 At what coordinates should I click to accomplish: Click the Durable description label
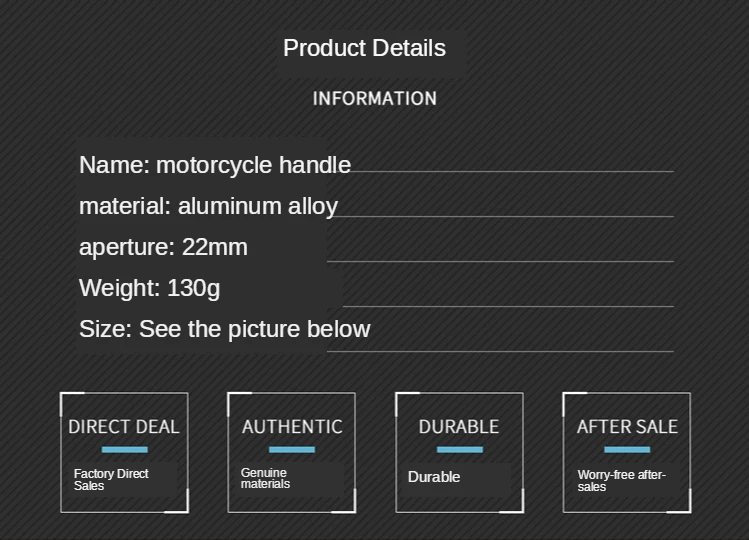[x=434, y=477]
